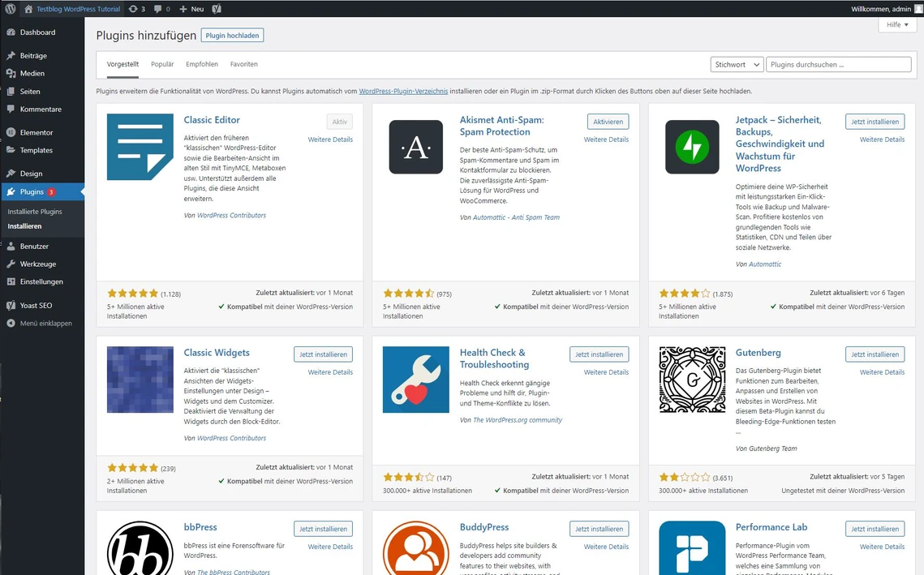Click the Plugin hochladen button
Viewport: 924px width, 575px height.
pos(232,36)
